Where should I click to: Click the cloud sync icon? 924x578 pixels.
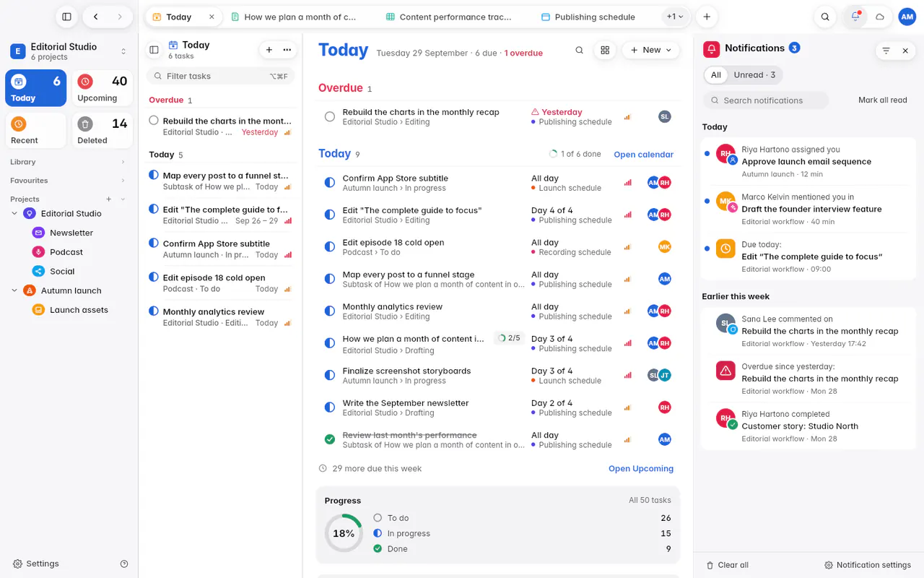[x=880, y=17]
